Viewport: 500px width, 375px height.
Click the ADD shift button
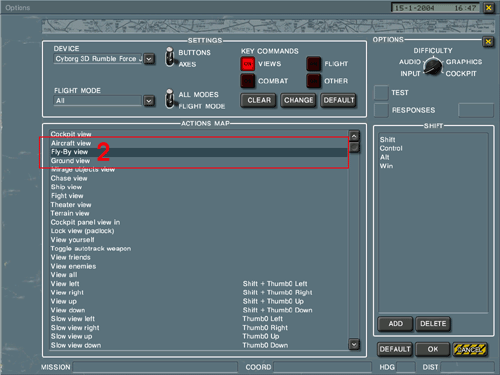[x=395, y=324]
